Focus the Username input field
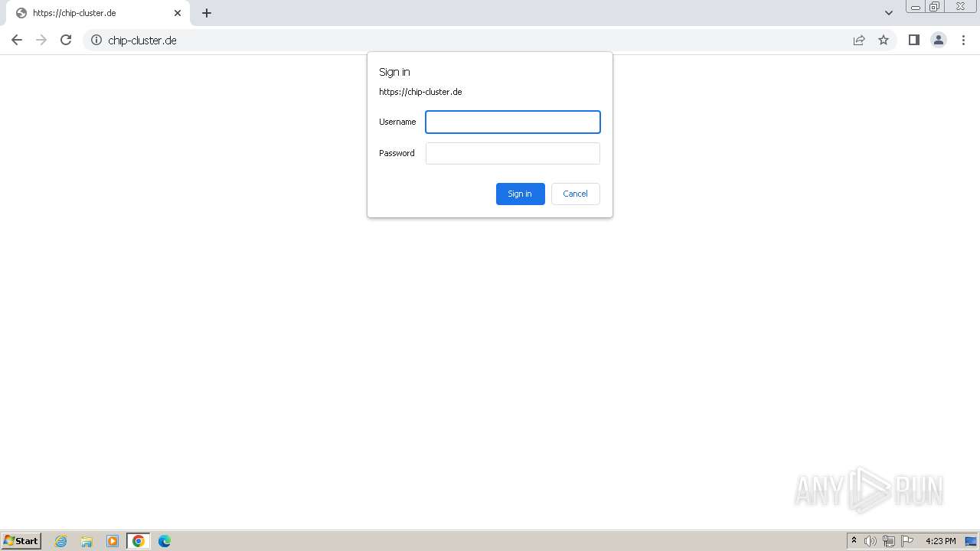The width and height of the screenshot is (980, 551). [x=513, y=122]
